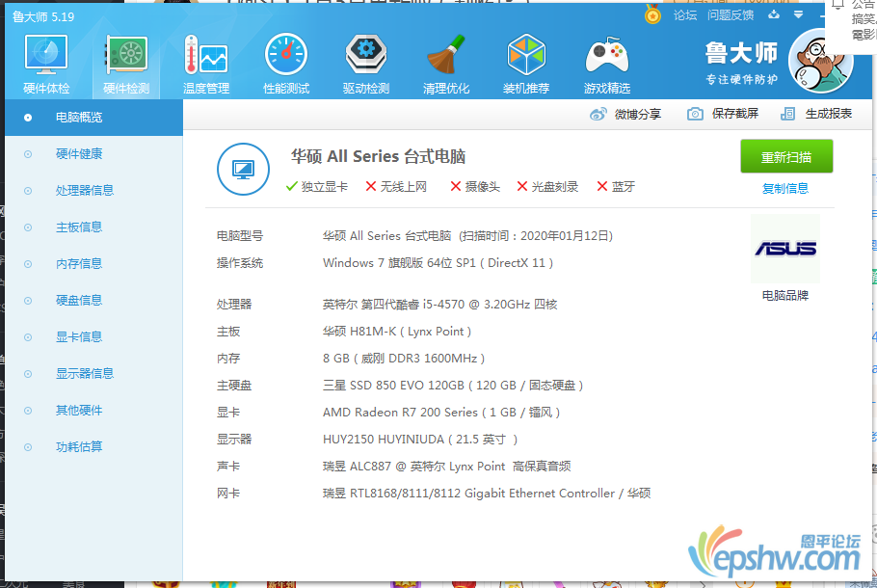The height and width of the screenshot is (588, 877).
Task: Open the 问题反馈 feedback link
Action: (x=731, y=15)
